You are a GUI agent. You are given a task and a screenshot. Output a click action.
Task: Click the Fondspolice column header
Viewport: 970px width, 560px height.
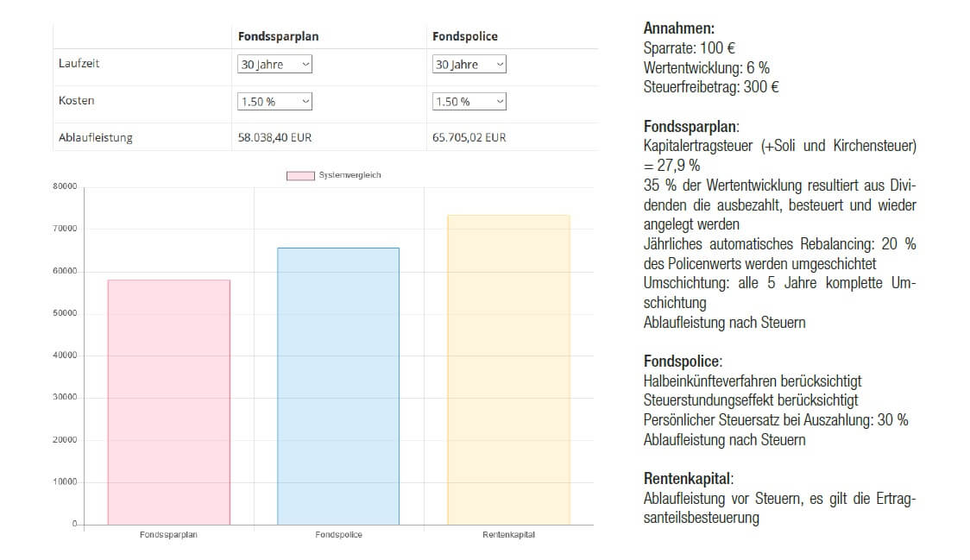465,36
